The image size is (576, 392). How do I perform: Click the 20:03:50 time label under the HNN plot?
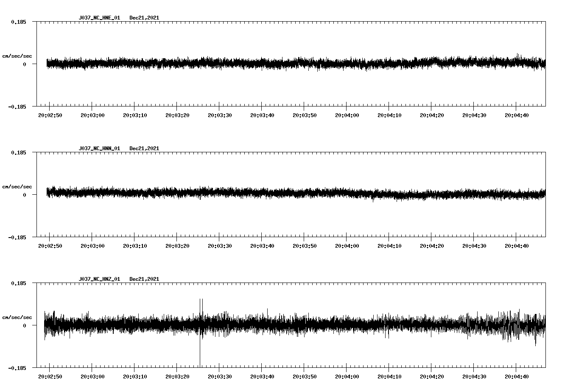[305, 246]
